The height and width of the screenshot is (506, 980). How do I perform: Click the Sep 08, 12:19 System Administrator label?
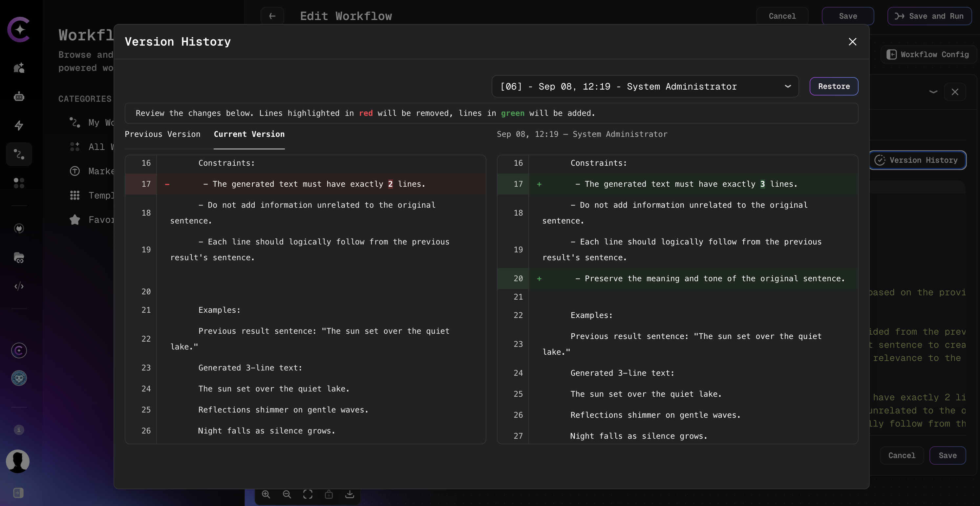point(582,134)
